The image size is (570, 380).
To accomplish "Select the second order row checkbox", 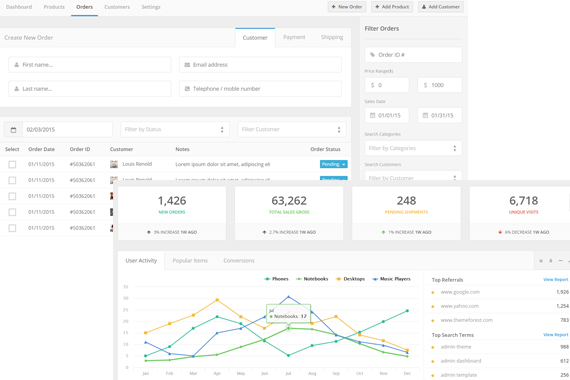I will click(x=12, y=180).
